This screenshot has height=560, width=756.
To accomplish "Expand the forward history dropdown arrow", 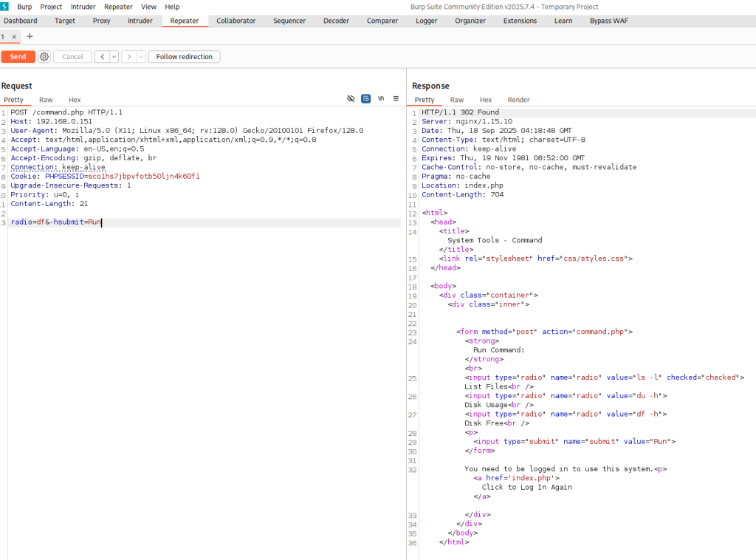I will pyautogui.click(x=140, y=57).
